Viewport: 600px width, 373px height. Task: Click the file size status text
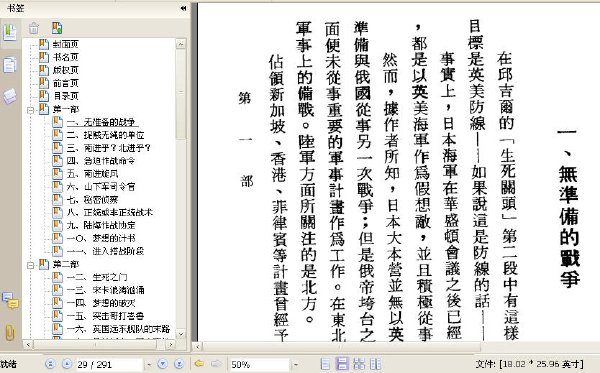click(x=530, y=364)
